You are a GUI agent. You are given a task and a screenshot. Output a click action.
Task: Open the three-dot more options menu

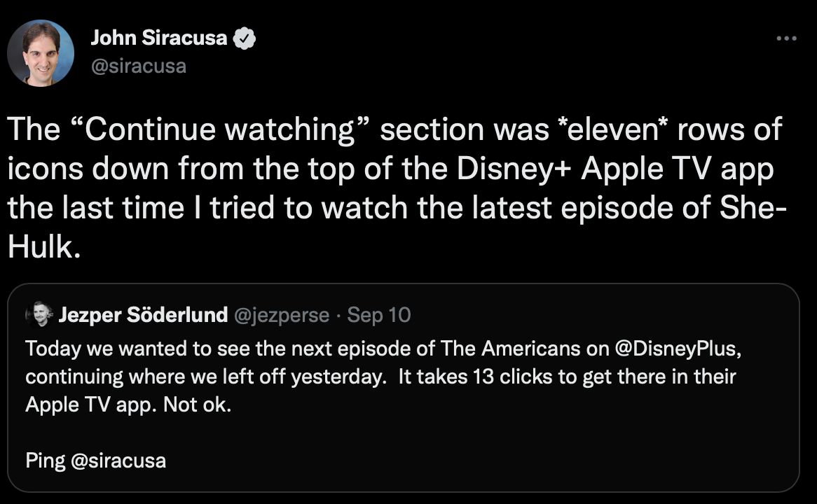click(787, 38)
